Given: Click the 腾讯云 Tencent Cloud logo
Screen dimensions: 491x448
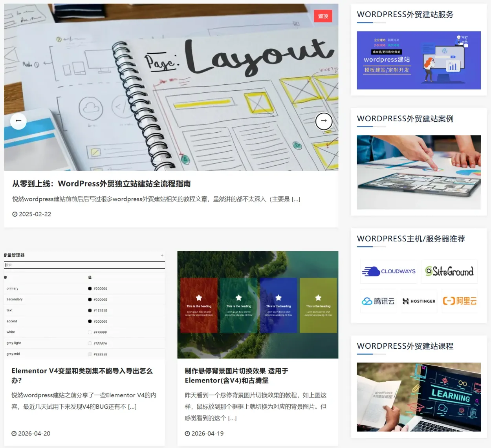Looking at the screenshot, I should click(378, 301).
